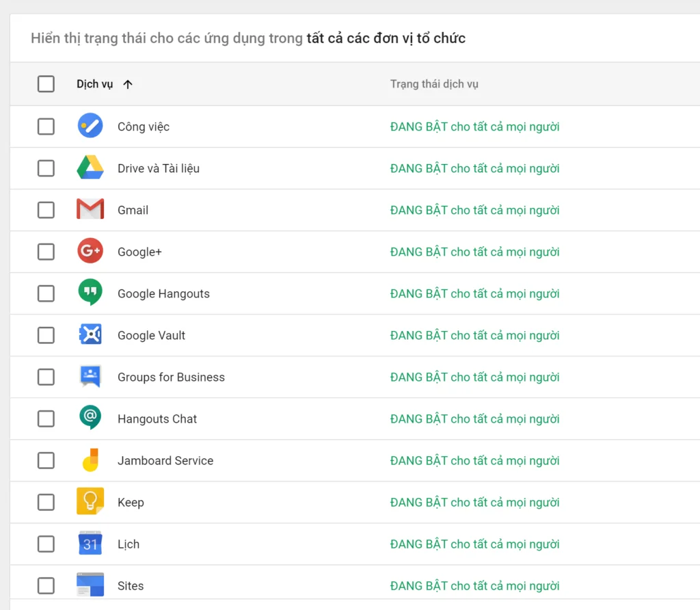Click the Keep lightbulb icon
Screen dimensions: 700x610
[x=90, y=501]
